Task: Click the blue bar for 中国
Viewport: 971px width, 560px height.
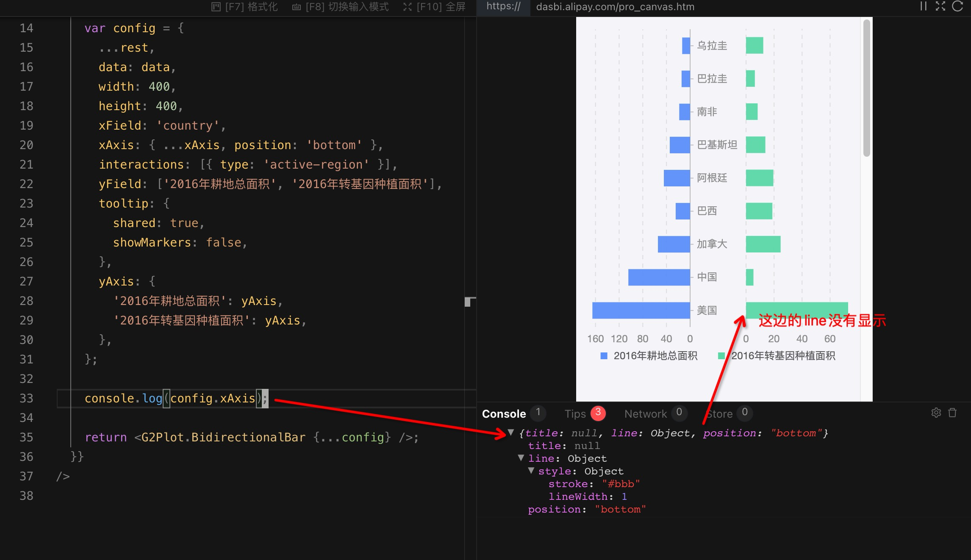Action: [659, 277]
